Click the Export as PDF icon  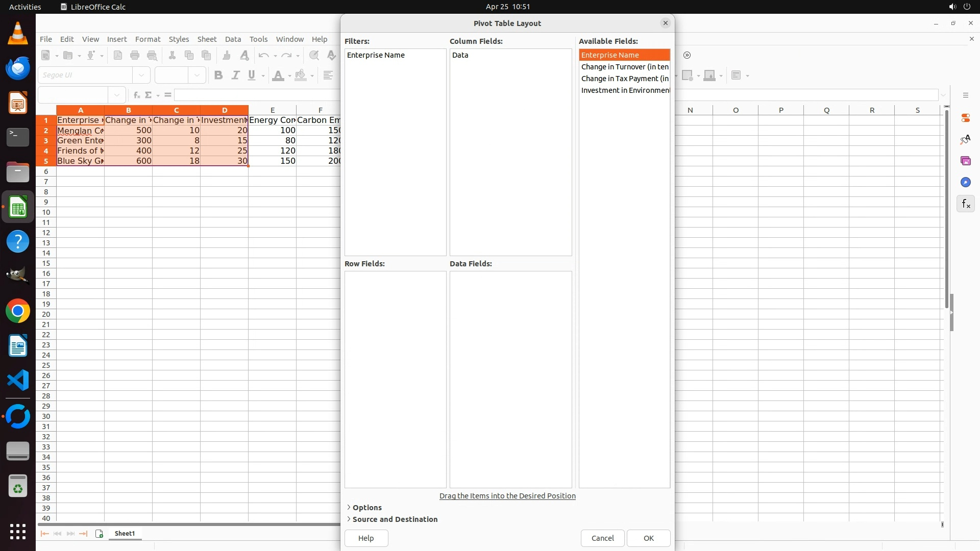(118, 55)
